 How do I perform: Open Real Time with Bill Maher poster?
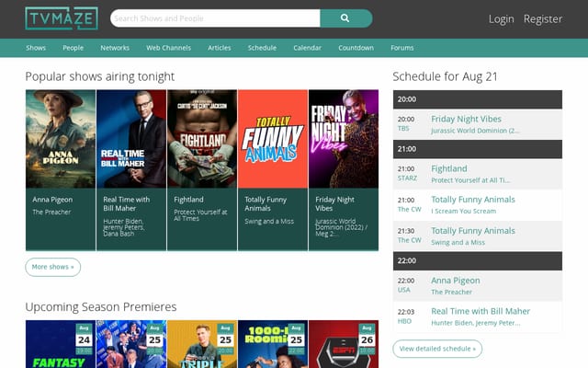click(x=131, y=139)
